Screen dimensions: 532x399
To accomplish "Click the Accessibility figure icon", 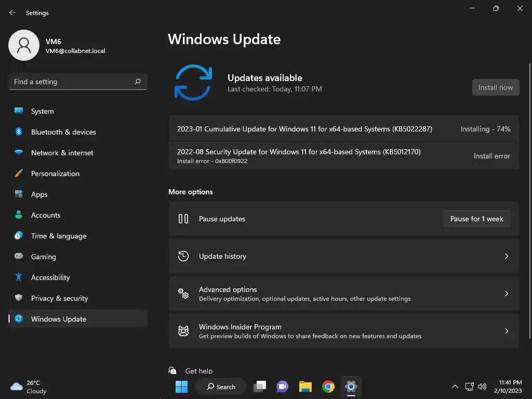I will tap(19, 277).
